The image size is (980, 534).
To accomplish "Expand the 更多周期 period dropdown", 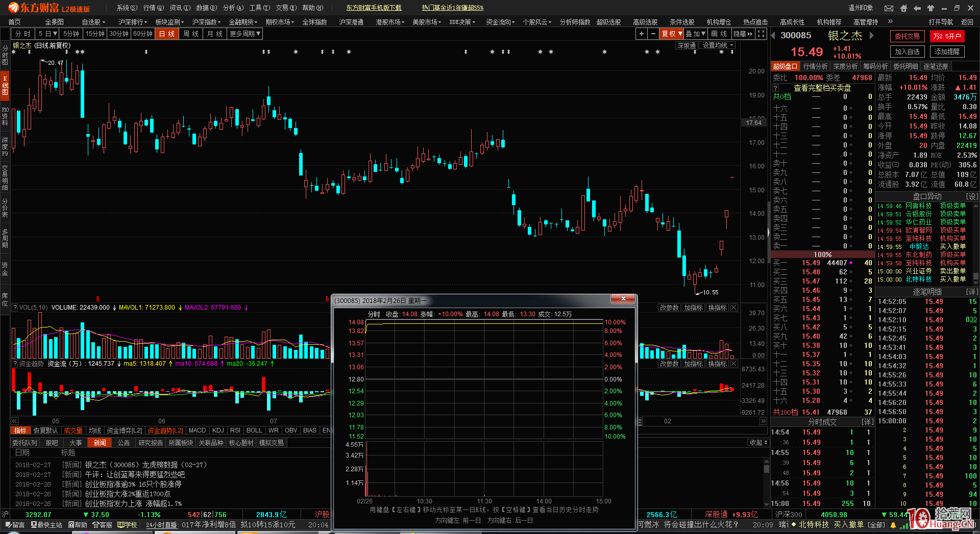I will pos(245,34).
